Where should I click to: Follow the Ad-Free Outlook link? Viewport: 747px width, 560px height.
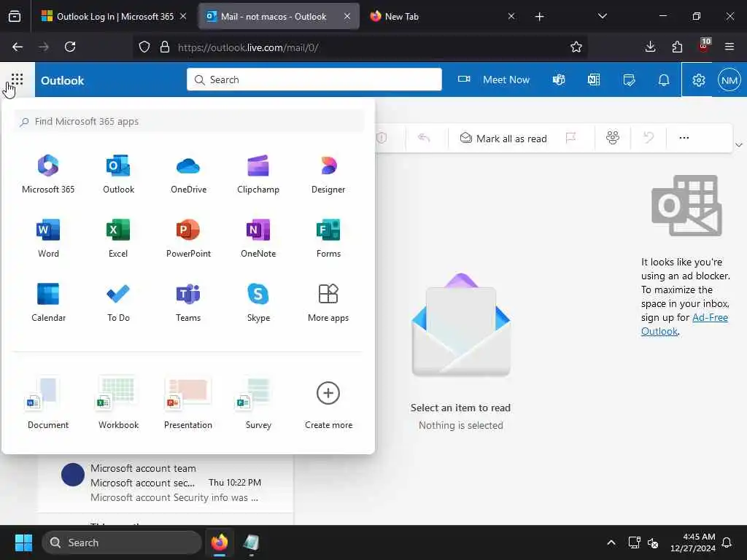[x=684, y=324]
